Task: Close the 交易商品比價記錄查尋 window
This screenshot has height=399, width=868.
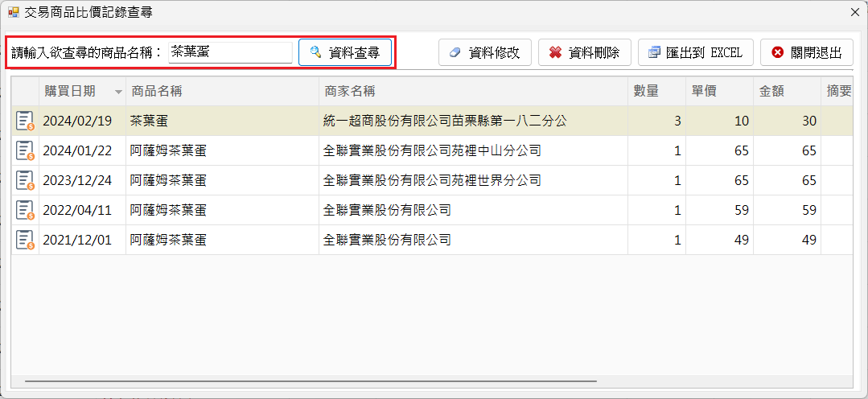Action: 854,12
